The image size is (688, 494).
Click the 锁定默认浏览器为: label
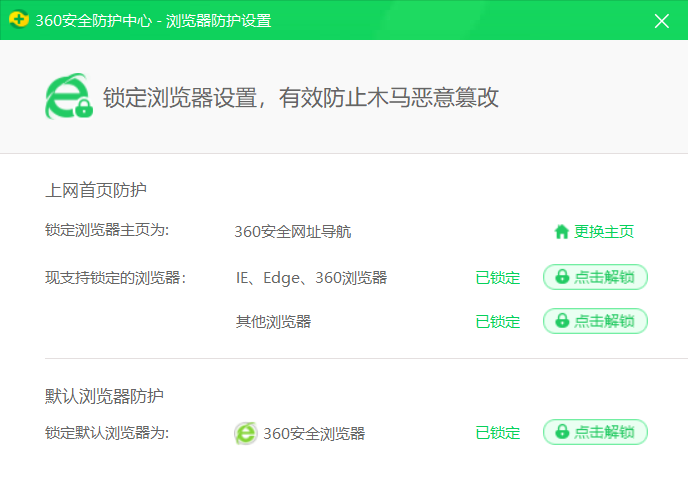(x=107, y=433)
